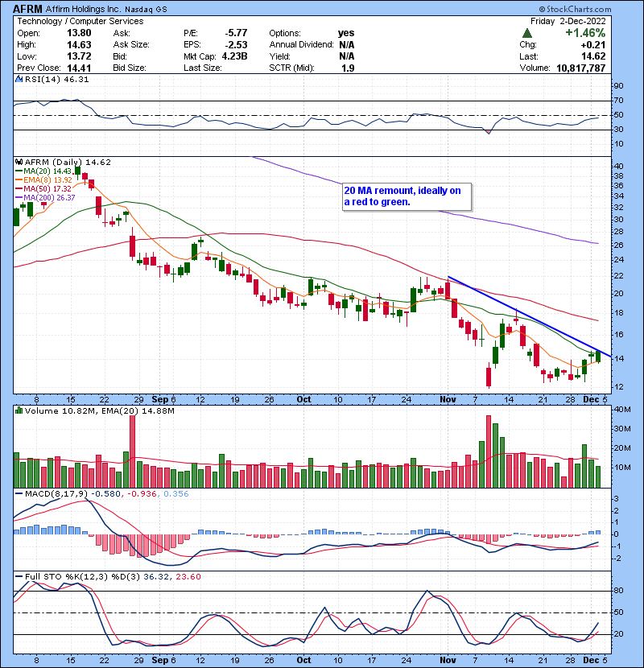Click the Chg value +0.21
644x668 pixels.
592,45
